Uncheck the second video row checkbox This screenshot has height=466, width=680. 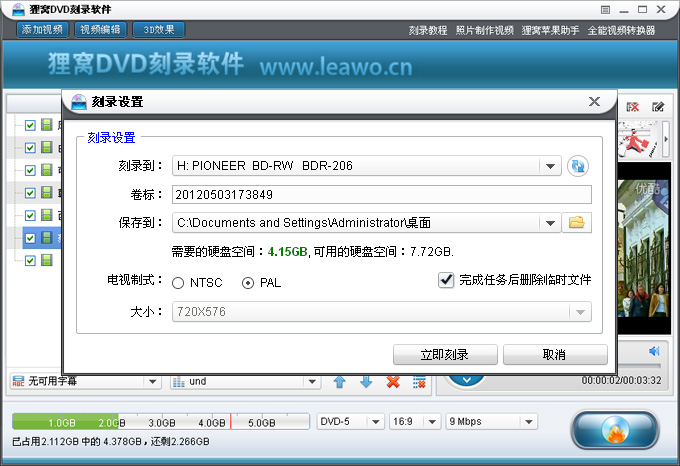coord(30,148)
